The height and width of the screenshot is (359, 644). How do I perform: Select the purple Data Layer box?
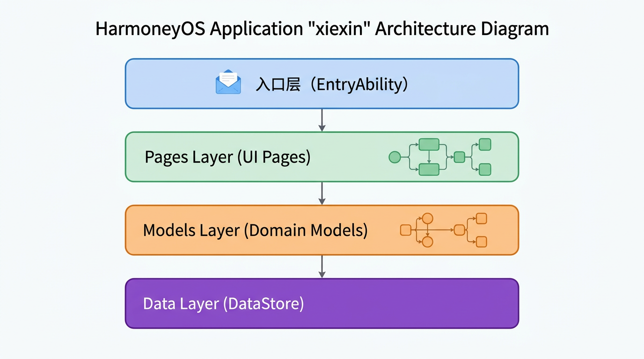click(322, 303)
